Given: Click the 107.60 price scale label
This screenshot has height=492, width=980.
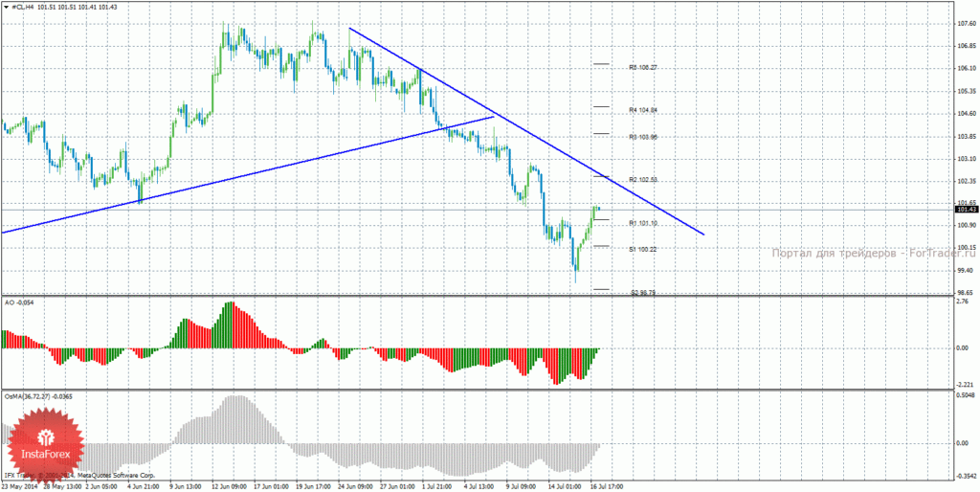Looking at the screenshot, I should tap(967, 24).
